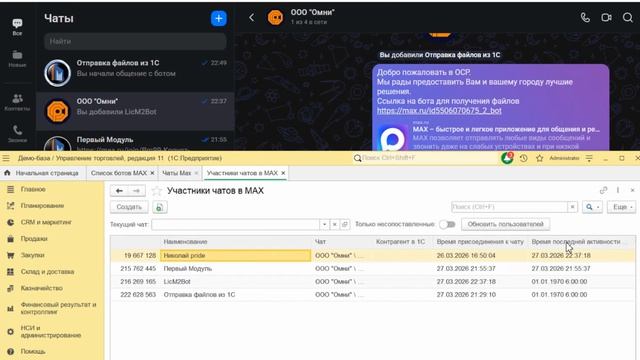The height and width of the screenshot is (360, 640).
Task: Open the 'Еще' menu
Action: coord(622,207)
